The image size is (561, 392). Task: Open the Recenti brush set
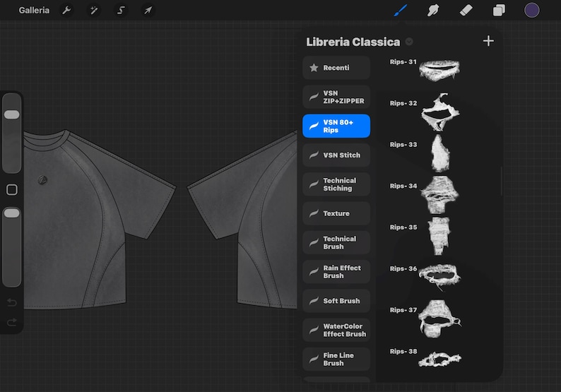point(336,68)
